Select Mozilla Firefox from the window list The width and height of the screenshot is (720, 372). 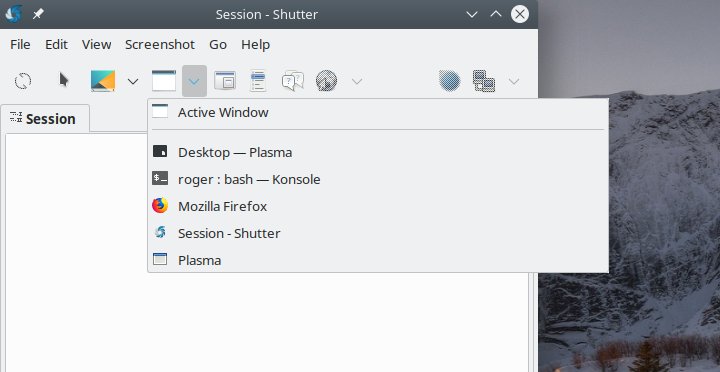pos(378,206)
